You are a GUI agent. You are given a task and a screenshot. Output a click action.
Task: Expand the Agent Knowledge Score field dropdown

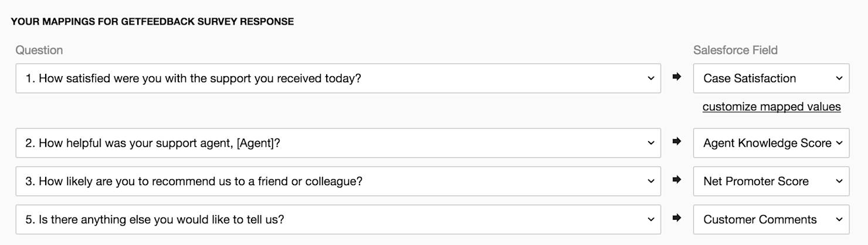771,143
